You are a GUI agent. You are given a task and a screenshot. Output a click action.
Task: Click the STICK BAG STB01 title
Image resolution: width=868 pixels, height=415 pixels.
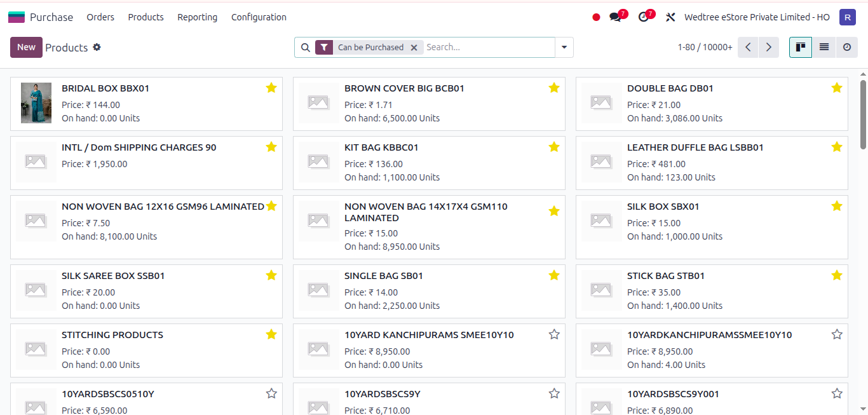(x=666, y=276)
